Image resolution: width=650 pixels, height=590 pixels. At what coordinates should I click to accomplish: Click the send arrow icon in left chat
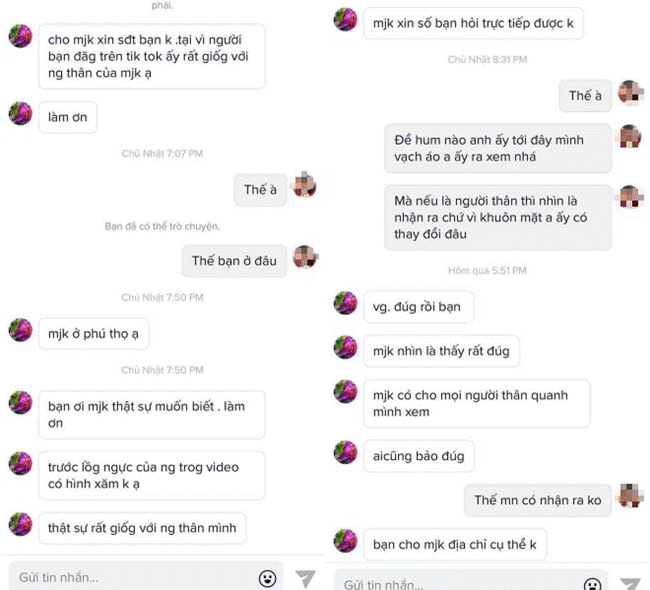click(306, 578)
